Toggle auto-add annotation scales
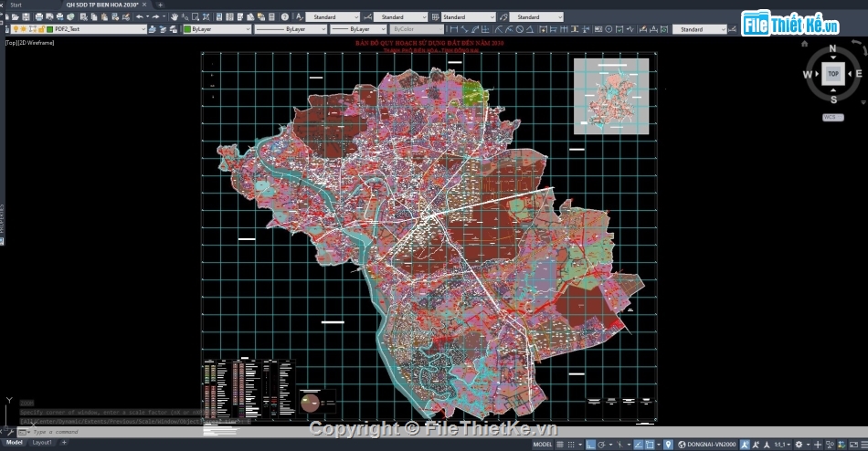 point(756,445)
